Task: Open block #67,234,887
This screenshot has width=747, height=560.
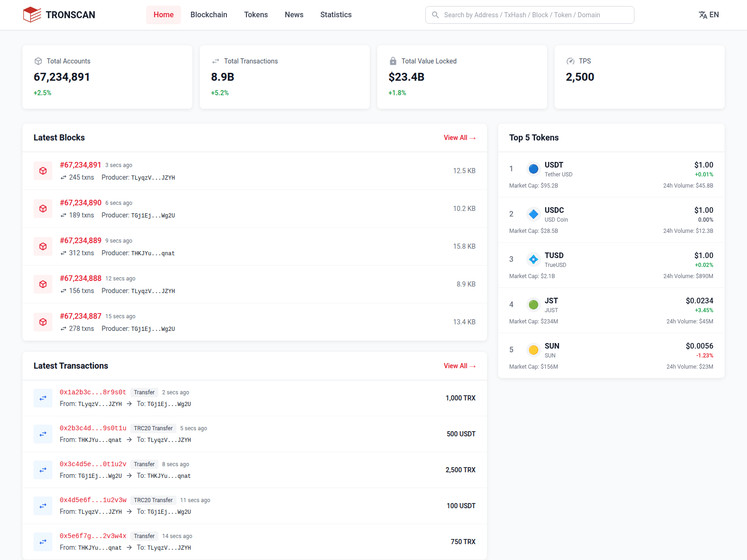Action: click(x=80, y=316)
